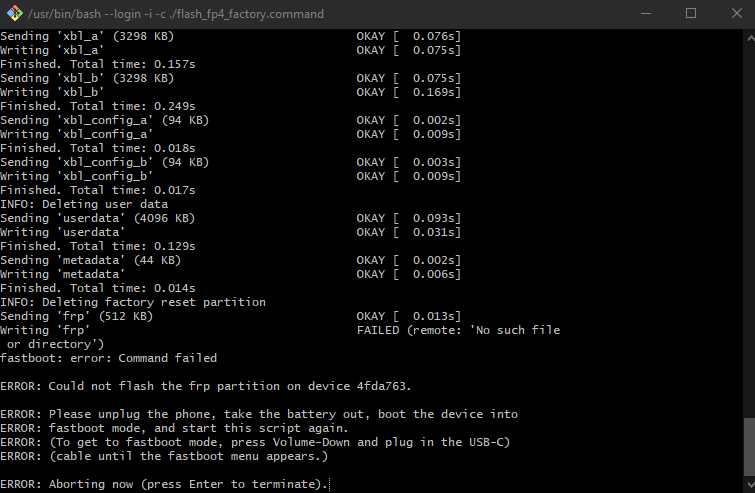Click the 'Aborting now' error line
755x493 pixels.
[x=164, y=484]
